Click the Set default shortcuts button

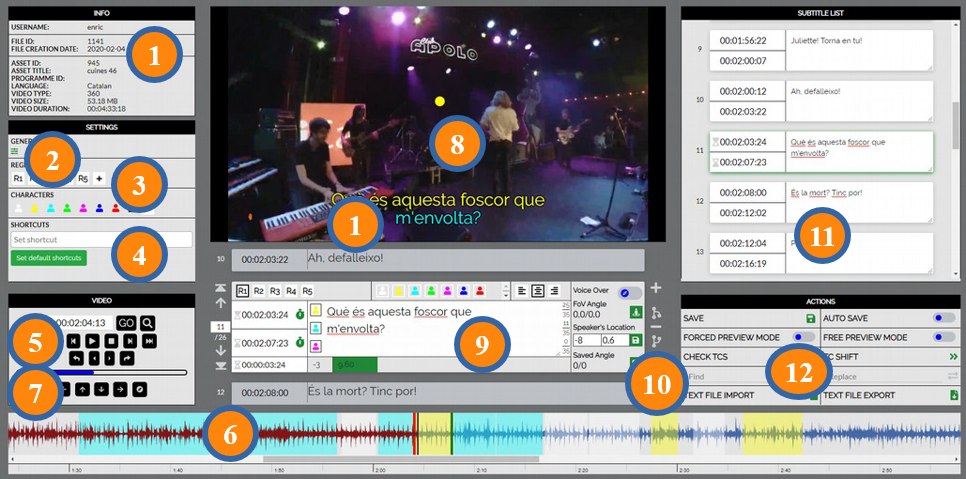click(49, 258)
